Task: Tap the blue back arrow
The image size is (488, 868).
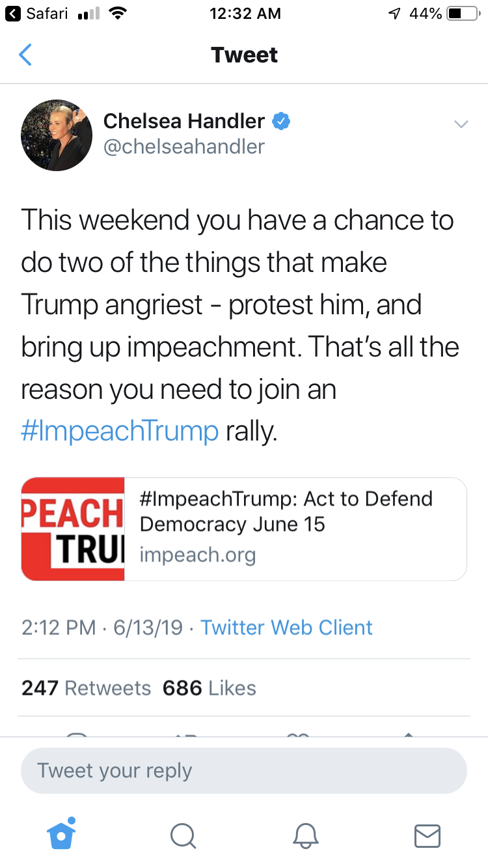Action: 25,55
